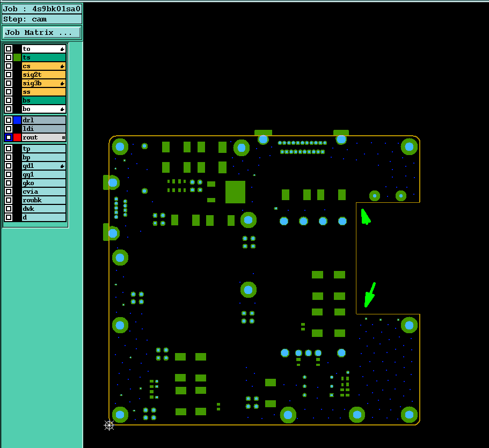Check the box next to 'sig2t' layer
489x448 pixels.
(9, 75)
